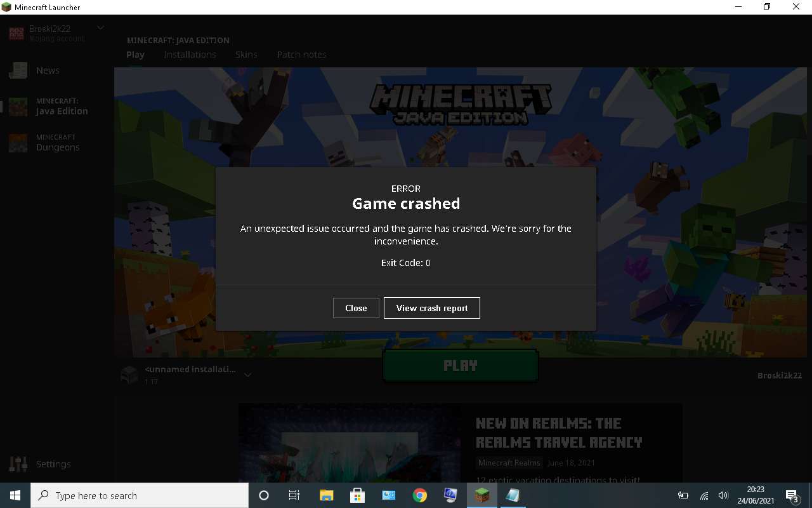Click the Exit Code: 0 text
812x508 pixels.
tap(406, 263)
